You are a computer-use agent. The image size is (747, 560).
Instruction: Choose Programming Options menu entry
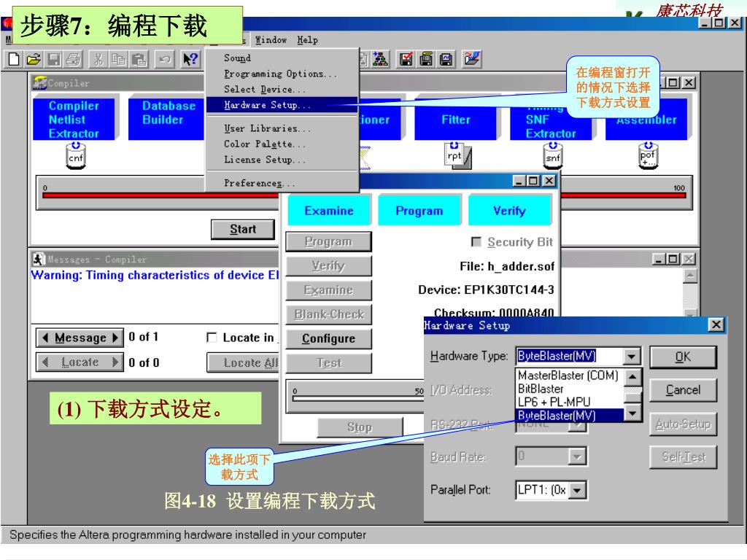click(x=282, y=74)
